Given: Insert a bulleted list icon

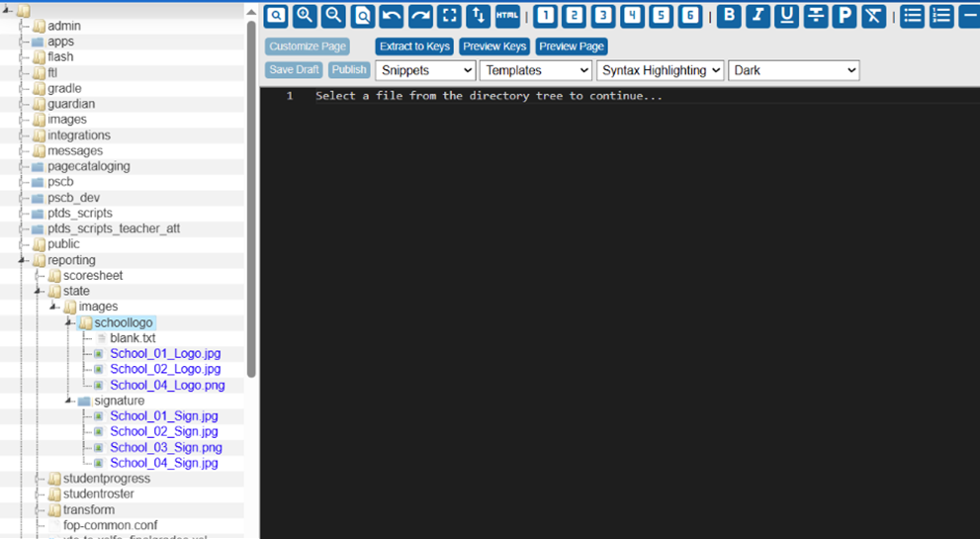Looking at the screenshot, I should (x=913, y=15).
